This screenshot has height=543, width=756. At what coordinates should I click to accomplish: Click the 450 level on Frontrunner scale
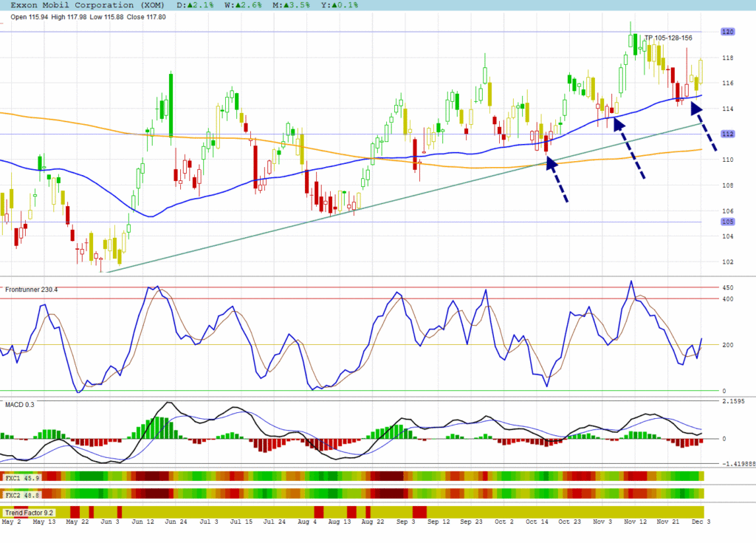[726, 287]
